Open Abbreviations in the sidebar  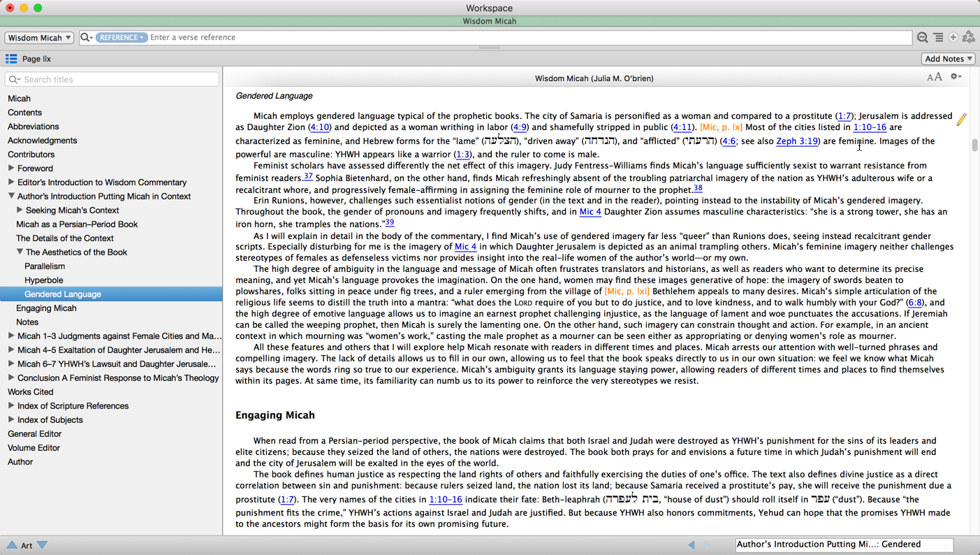tap(33, 127)
